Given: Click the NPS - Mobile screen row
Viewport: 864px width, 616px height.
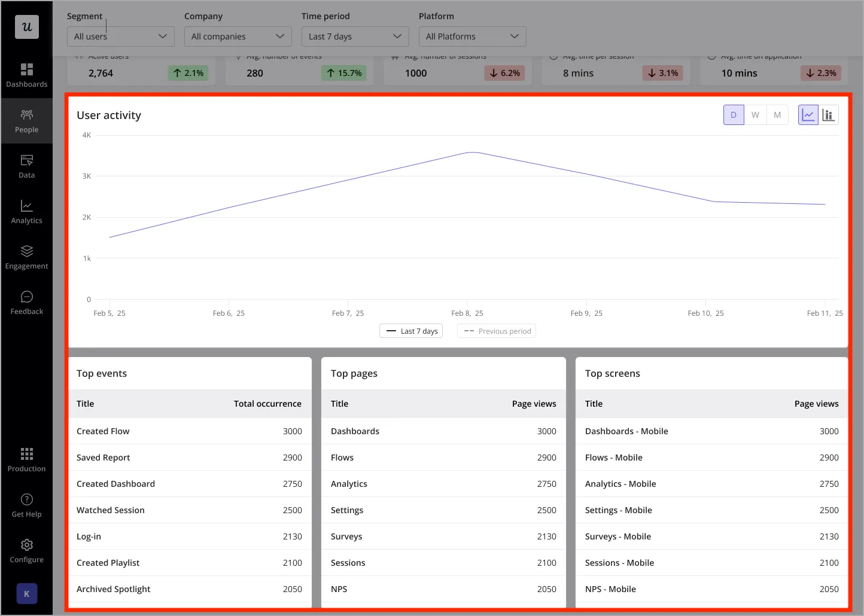Looking at the screenshot, I should (711, 589).
